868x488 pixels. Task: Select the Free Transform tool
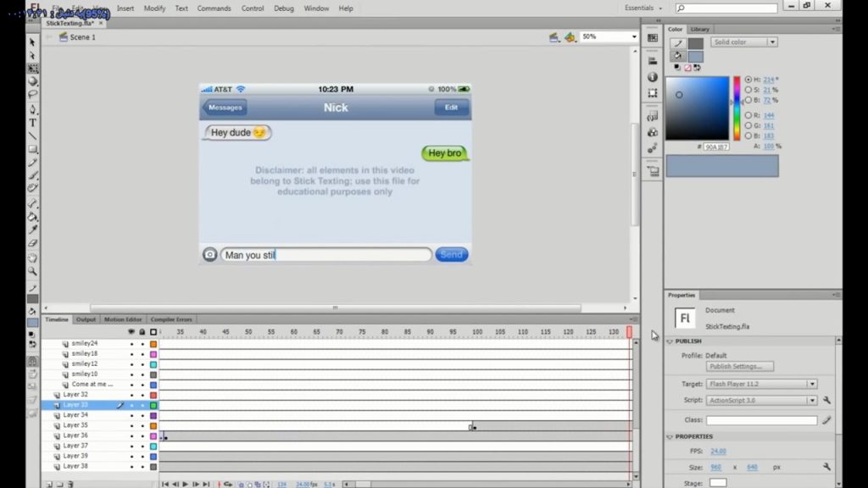click(33, 69)
